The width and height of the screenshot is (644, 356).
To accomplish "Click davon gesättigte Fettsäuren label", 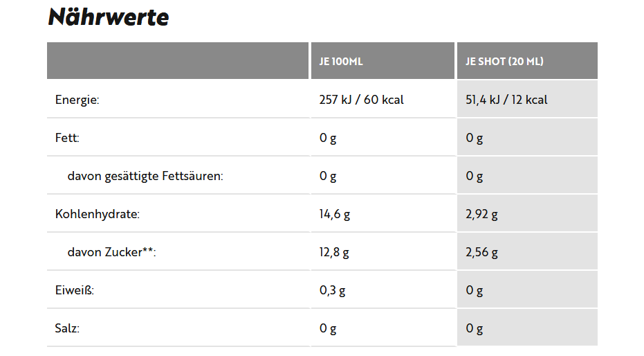I will (145, 177).
